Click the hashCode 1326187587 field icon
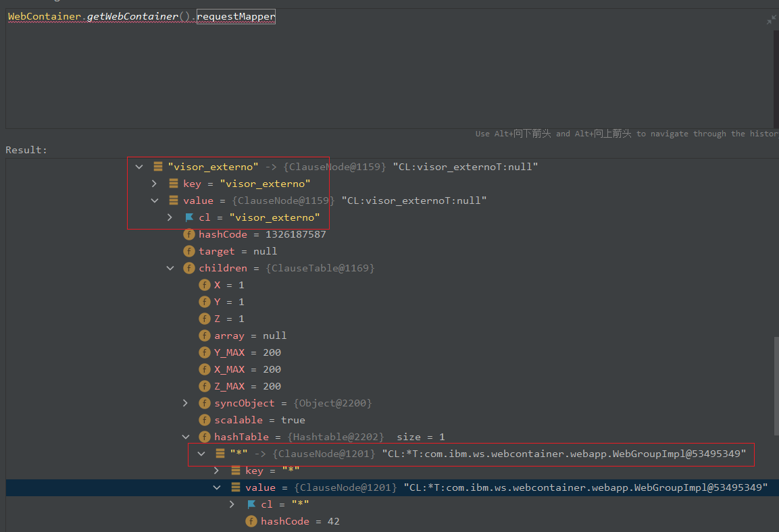This screenshot has width=779, height=532. point(189,234)
